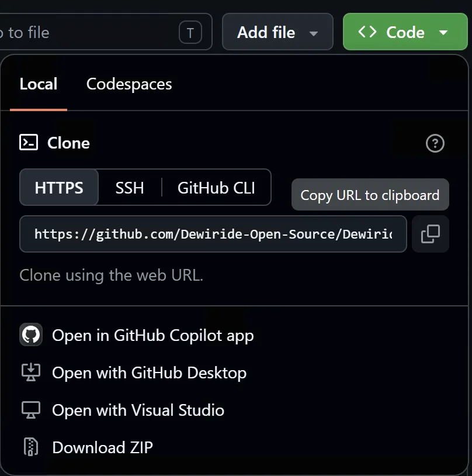Choose Open with Visual Studio
The image size is (472, 476).
(x=123, y=410)
